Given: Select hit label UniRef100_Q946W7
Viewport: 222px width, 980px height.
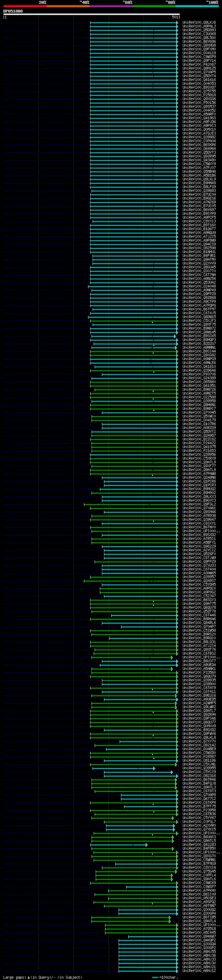Looking at the screenshot, I should (x=199, y=936).
